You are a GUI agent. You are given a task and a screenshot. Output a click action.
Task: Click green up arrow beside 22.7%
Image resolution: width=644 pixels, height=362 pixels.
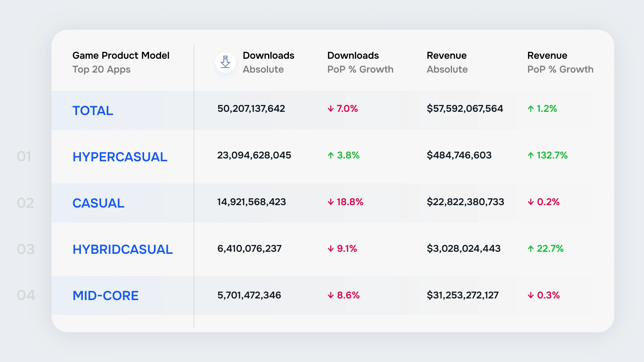(531, 249)
